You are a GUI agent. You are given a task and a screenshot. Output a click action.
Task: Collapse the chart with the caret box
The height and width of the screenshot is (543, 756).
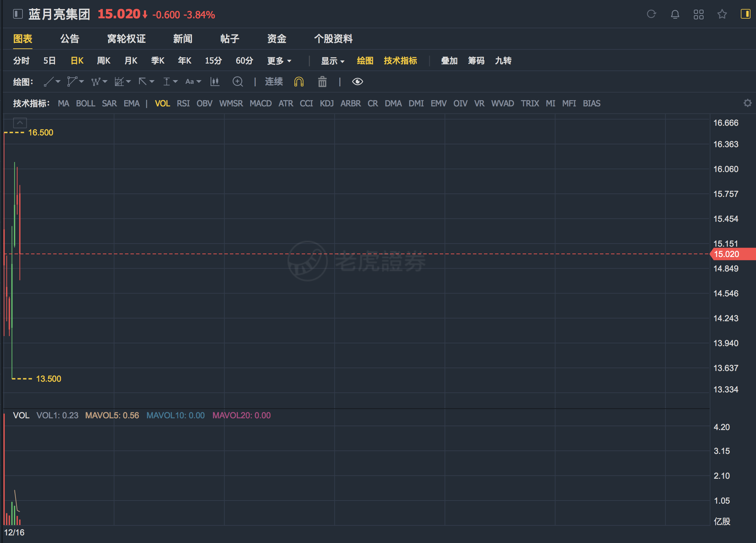coord(20,123)
